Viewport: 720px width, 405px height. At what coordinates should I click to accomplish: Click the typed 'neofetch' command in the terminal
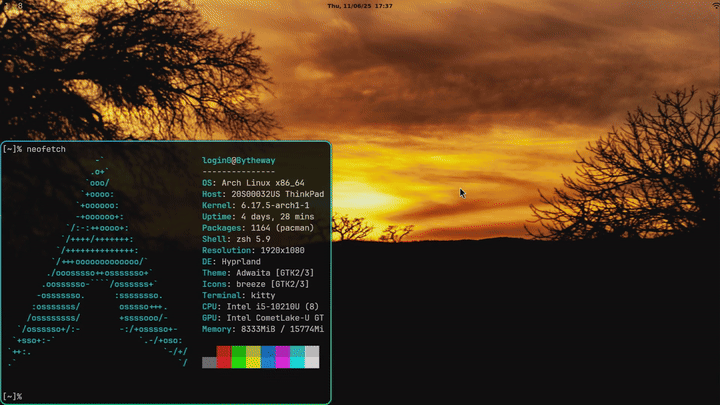(46, 149)
